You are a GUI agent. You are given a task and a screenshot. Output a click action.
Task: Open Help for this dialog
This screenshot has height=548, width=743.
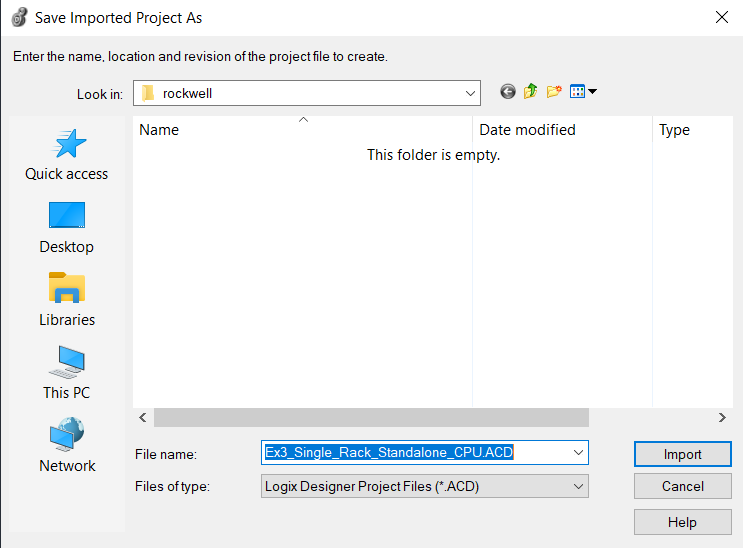coord(683,521)
